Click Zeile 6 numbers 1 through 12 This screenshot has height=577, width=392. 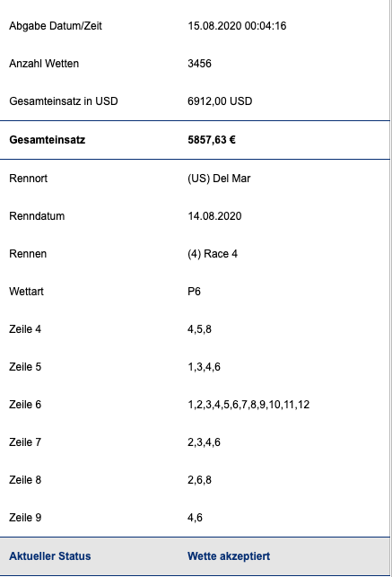(x=248, y=405)
